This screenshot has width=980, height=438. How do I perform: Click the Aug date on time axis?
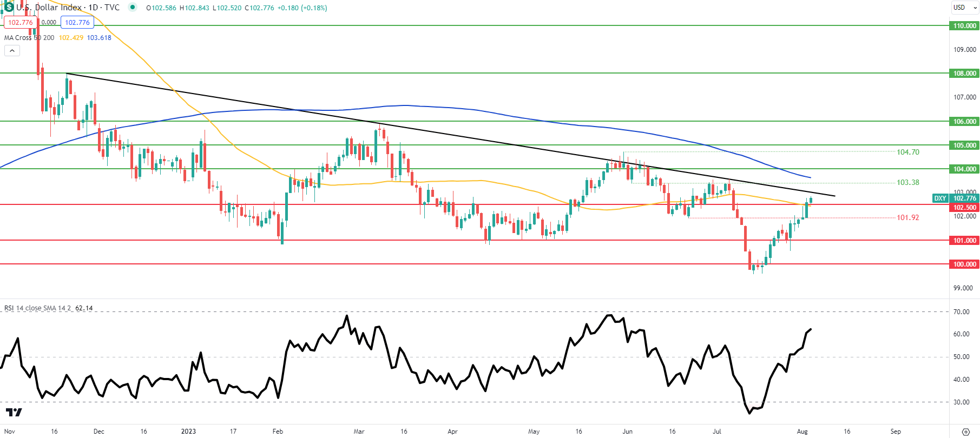(x=802, y=432)
